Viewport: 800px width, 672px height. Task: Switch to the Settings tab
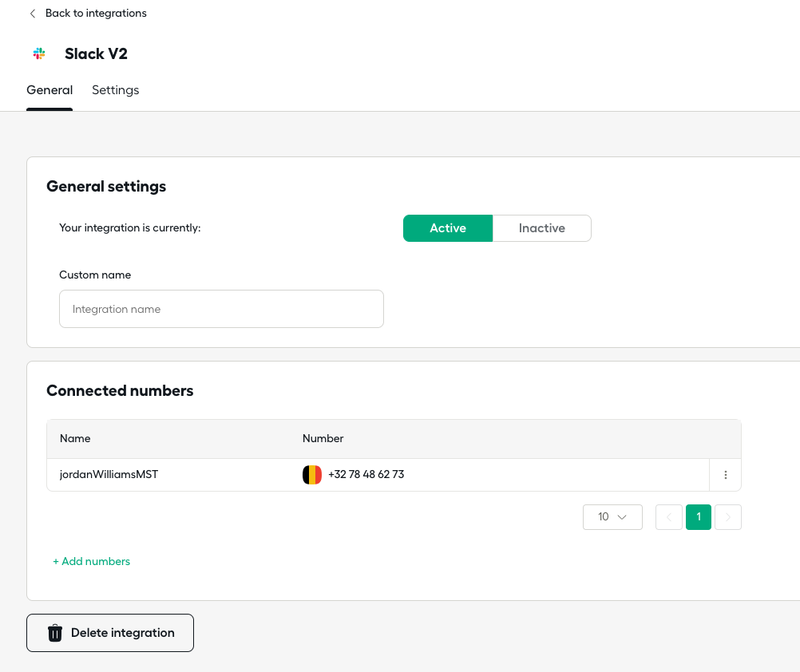point(115,90)
